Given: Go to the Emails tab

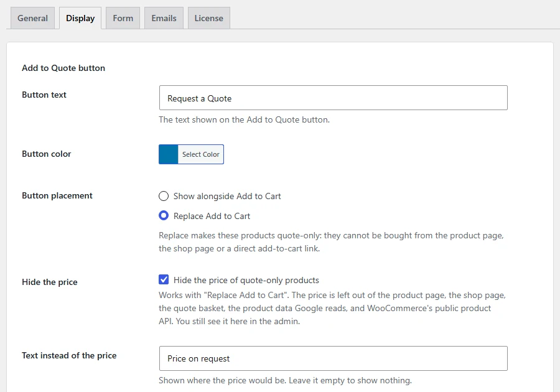Looking at the screenshot, I should (164, 18).
